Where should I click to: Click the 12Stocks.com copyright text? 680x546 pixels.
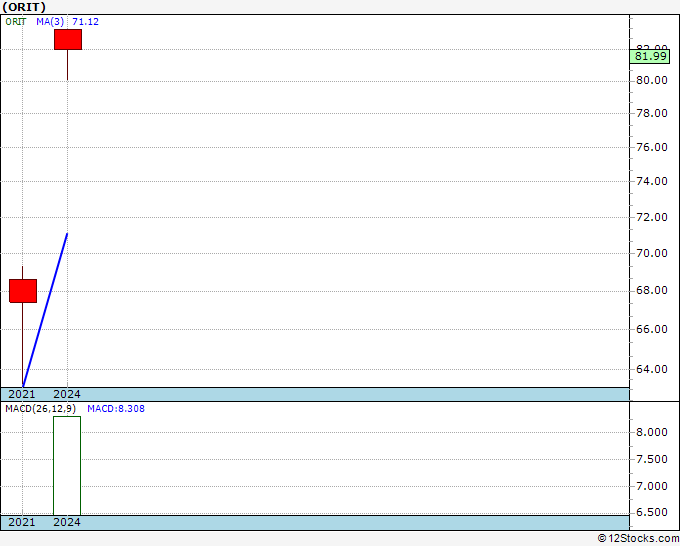(x=638, y=539)
